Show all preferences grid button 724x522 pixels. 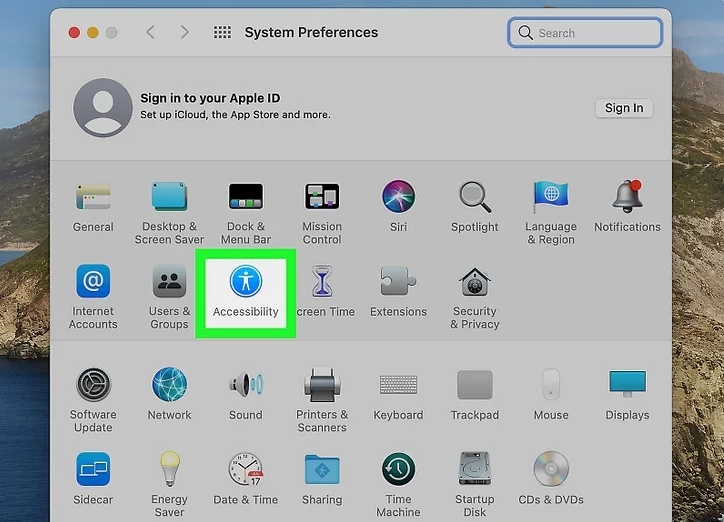pyautogui.click(x=222, y=32)
